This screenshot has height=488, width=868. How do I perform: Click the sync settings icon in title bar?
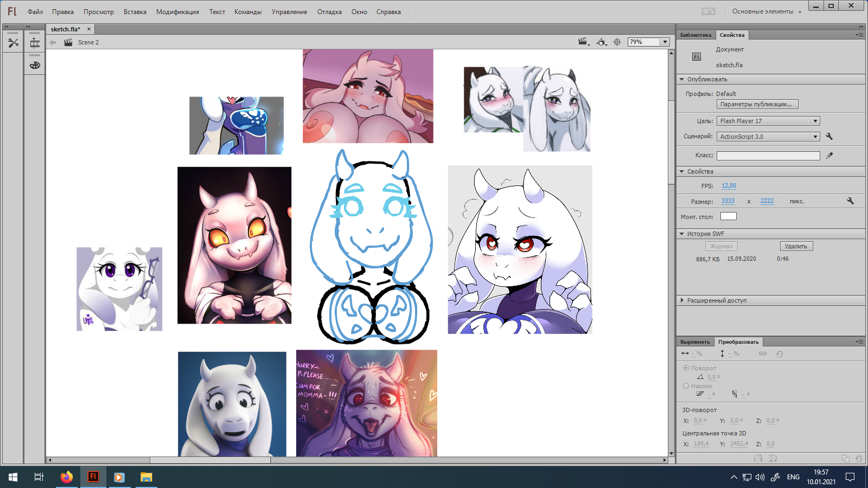coord(708,11)
